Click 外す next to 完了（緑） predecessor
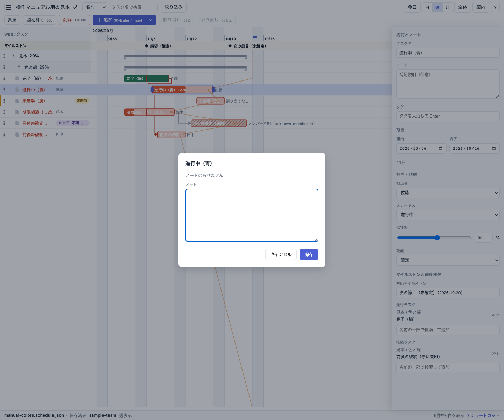 [496, 316]
